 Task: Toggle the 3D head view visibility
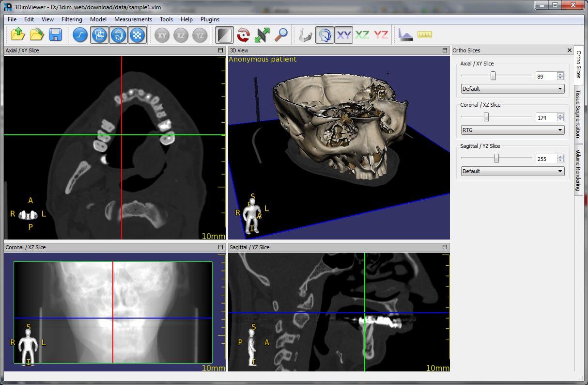tap(325, 34)
